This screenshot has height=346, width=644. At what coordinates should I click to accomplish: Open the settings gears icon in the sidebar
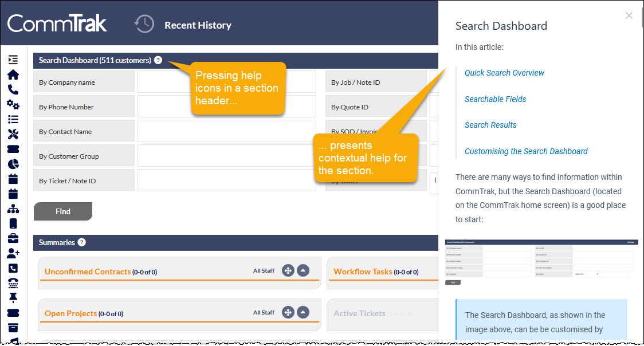point(13,105)
